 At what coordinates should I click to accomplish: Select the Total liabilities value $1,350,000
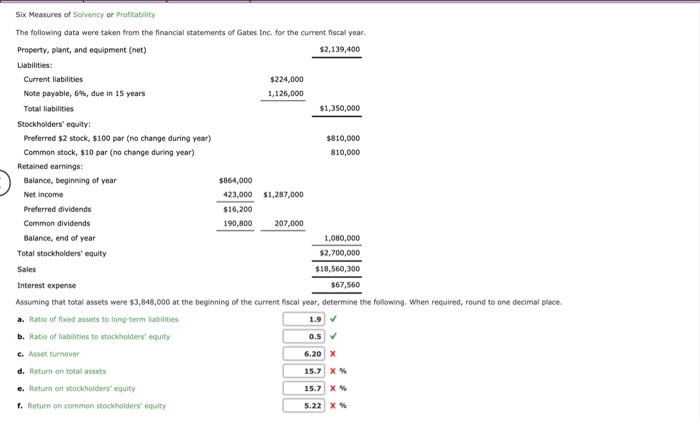click(340, 108)
